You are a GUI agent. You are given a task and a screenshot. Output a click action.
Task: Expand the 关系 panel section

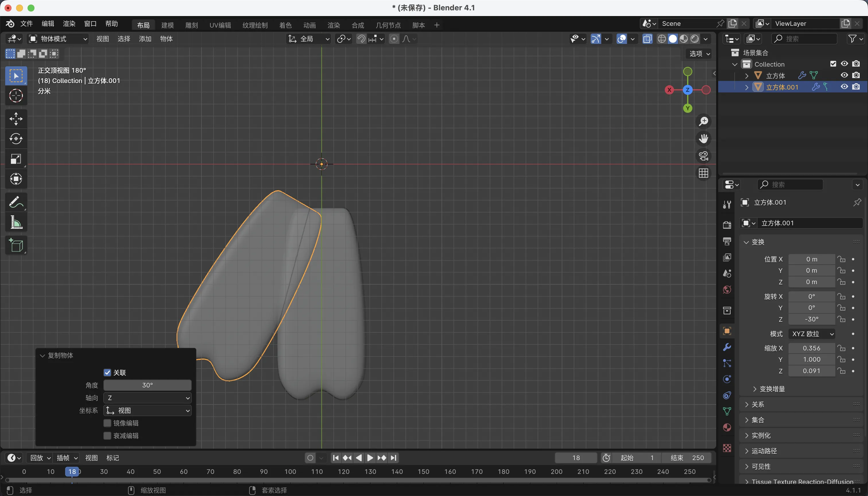point(758,404)
